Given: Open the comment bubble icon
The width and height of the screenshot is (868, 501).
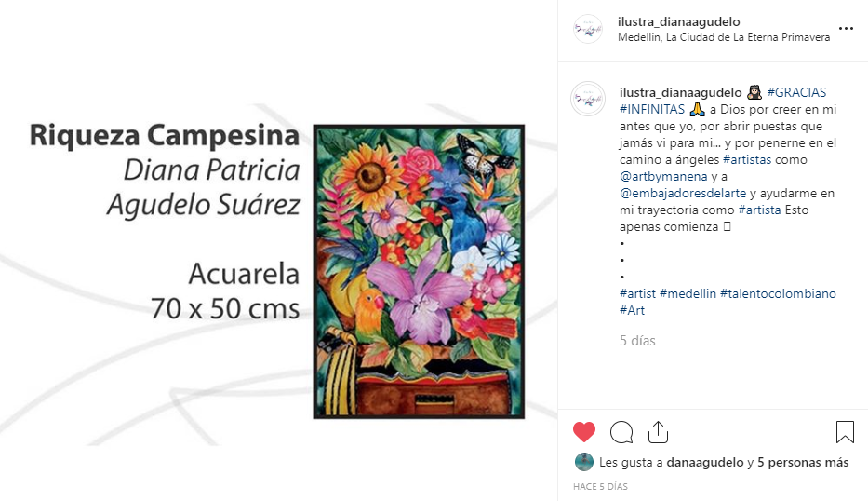Looking at the screenshot, I should click(621, 432).
